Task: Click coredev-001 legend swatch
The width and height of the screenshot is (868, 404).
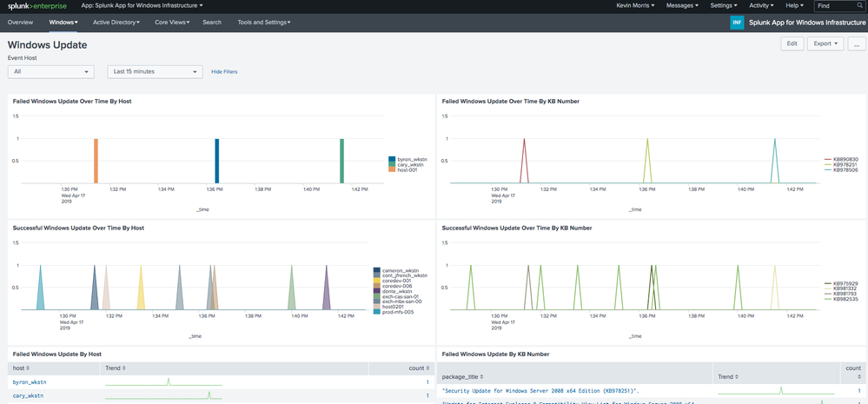Action: point(377,281)
